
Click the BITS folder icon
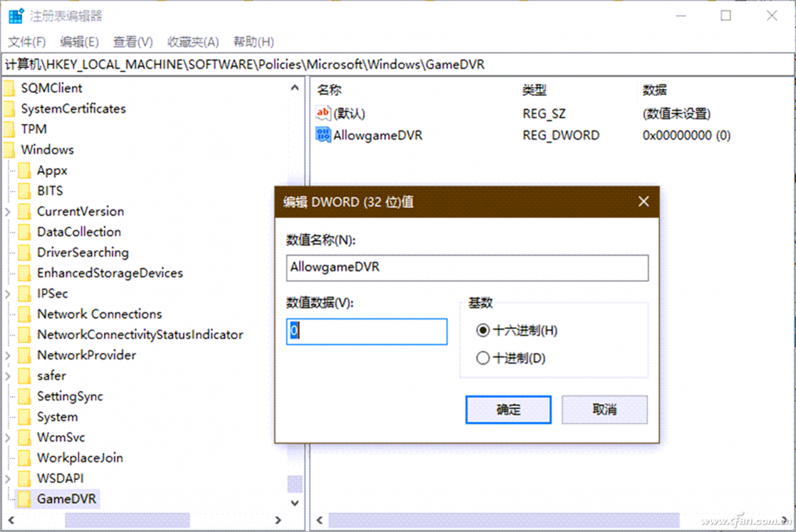(x=25, y=191)
